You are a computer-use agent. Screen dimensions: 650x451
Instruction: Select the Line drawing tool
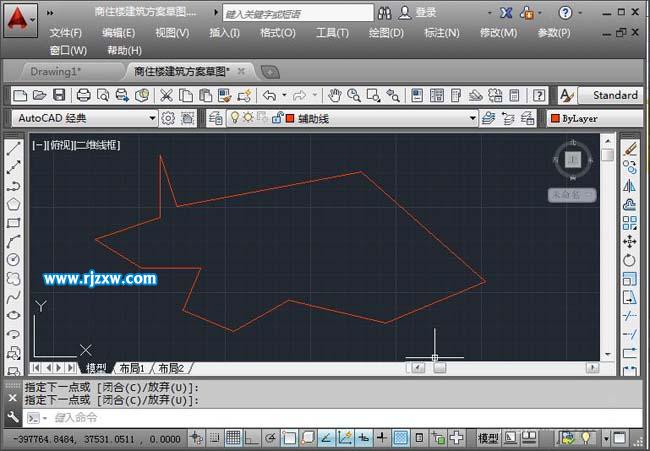coord(14,149)
